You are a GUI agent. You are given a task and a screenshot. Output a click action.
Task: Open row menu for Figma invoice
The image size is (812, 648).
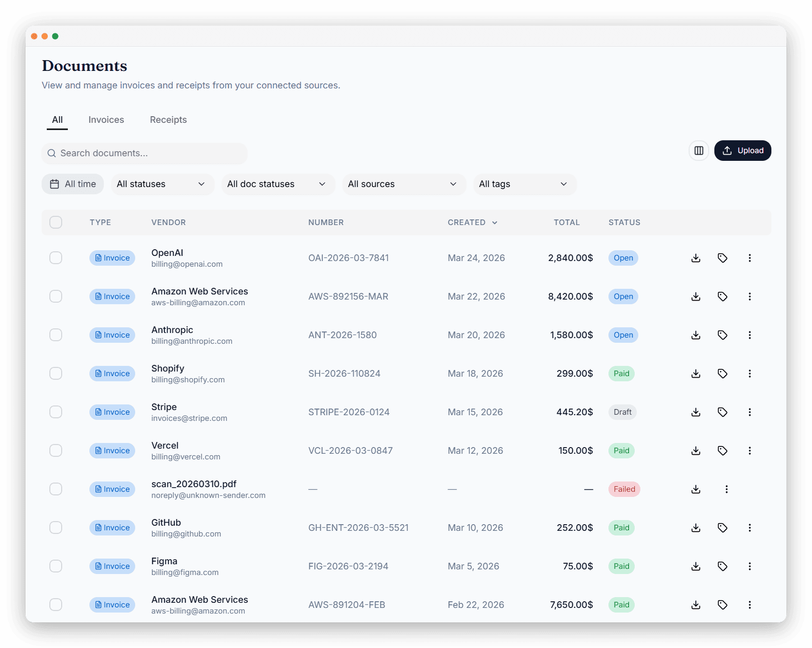tap(750, 566)
